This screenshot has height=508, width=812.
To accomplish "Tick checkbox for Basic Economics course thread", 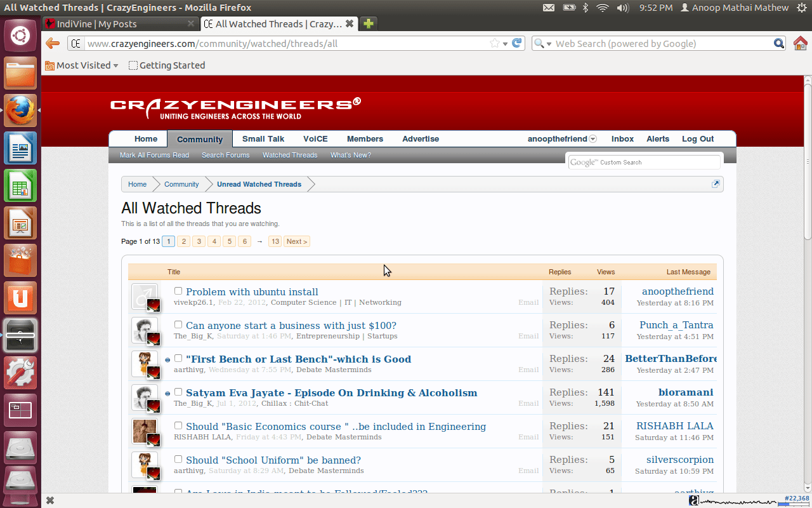I will click(x=178, y=425).
